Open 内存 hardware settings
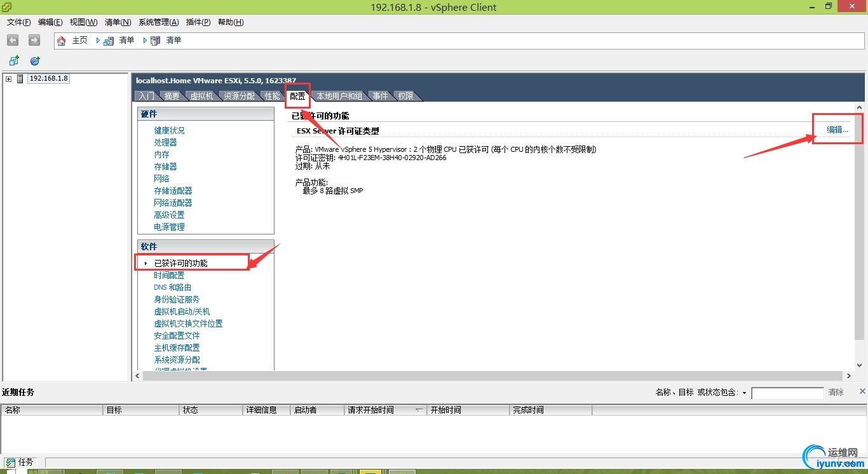The image size is (868, 474). 161,154
